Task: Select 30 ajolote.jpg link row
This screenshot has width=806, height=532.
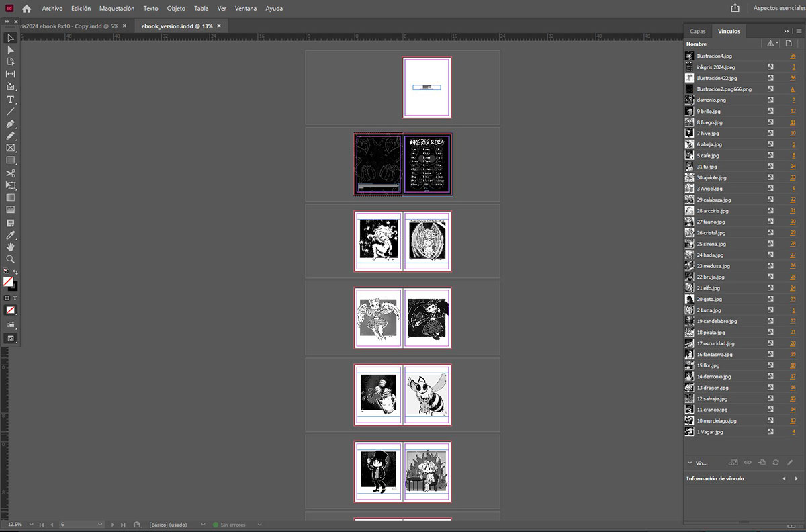Action: (x=742, y=177)
